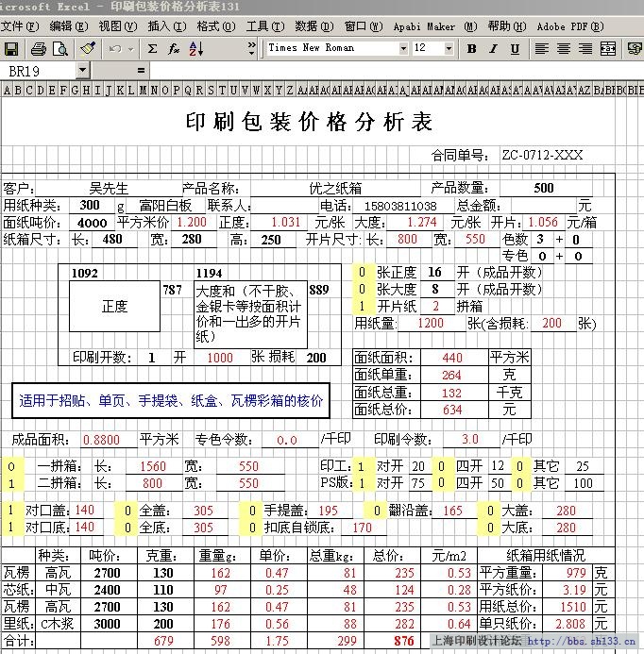Click the Print icon

[x=38, y=48]
